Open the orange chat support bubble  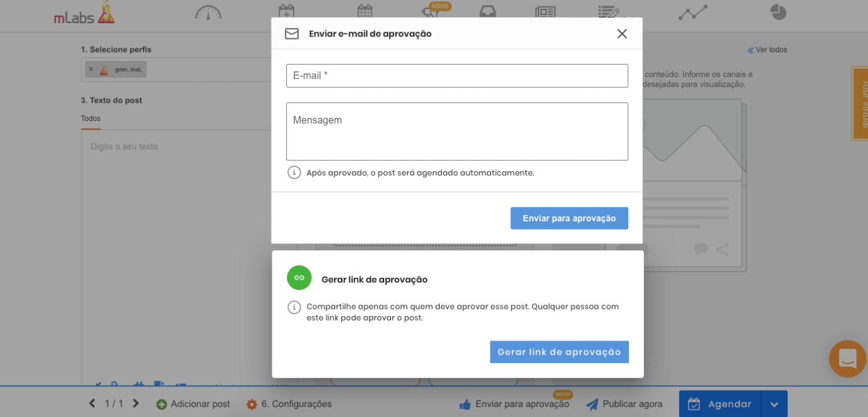point(847,359)
